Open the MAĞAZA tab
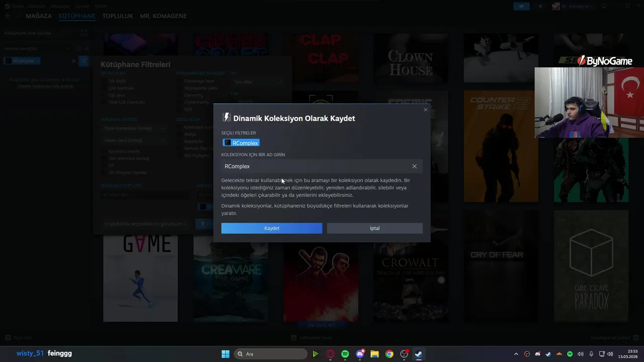Image resolution: width=644 pixels, height=362 pixels. tap(39, 16)
